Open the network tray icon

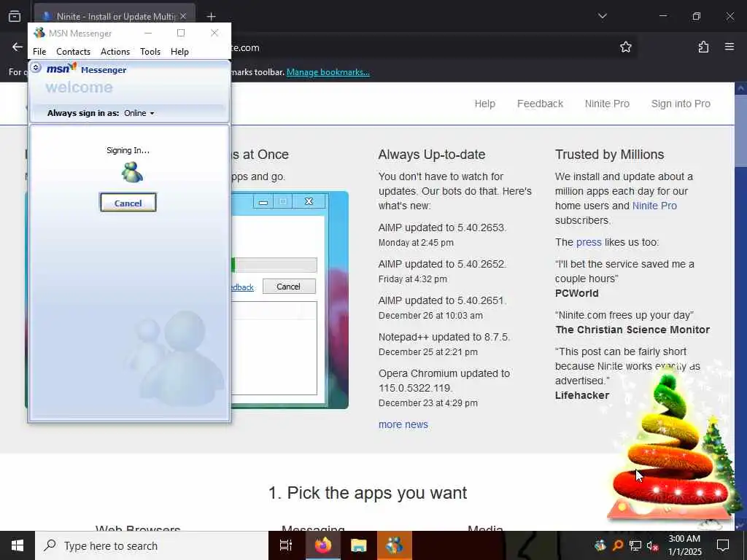635,545
